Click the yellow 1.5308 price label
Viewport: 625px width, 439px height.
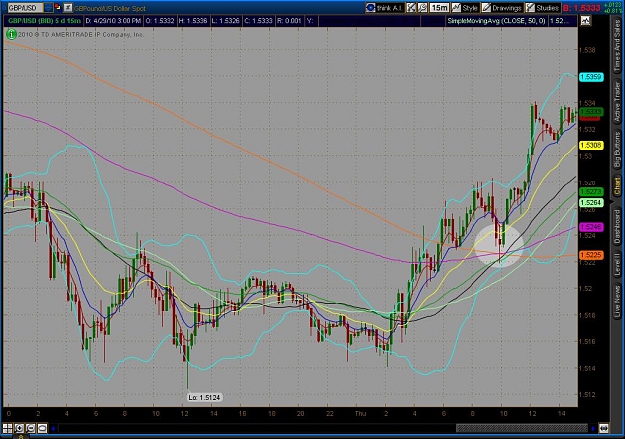coord(591,146)
